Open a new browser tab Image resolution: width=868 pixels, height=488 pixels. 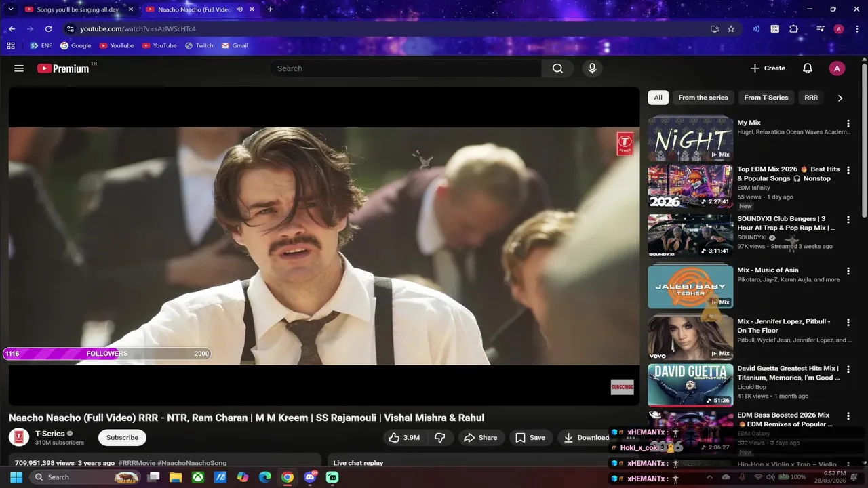point(270,9)
